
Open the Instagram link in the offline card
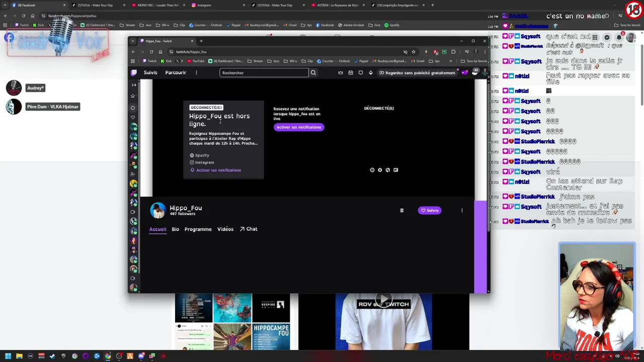[202, 162]
